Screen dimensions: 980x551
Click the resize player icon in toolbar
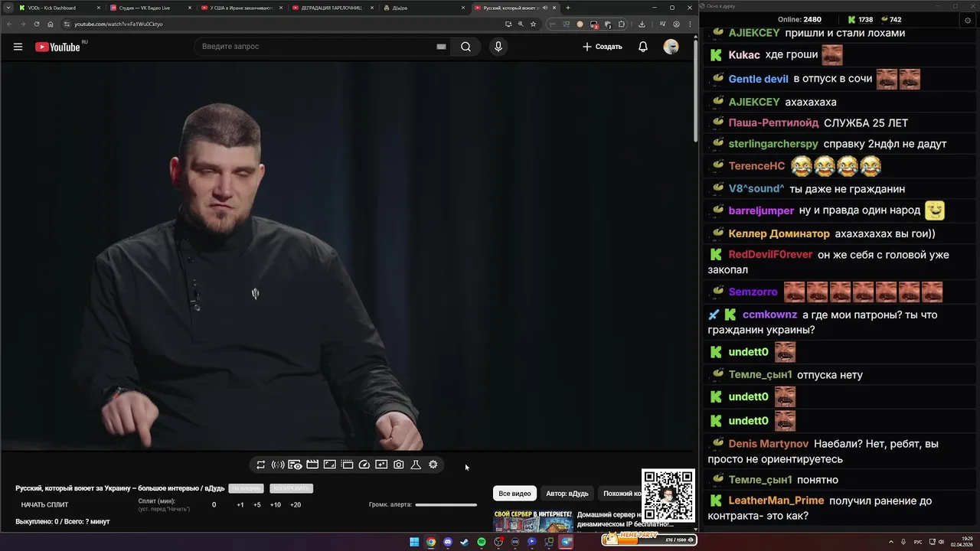329,465
